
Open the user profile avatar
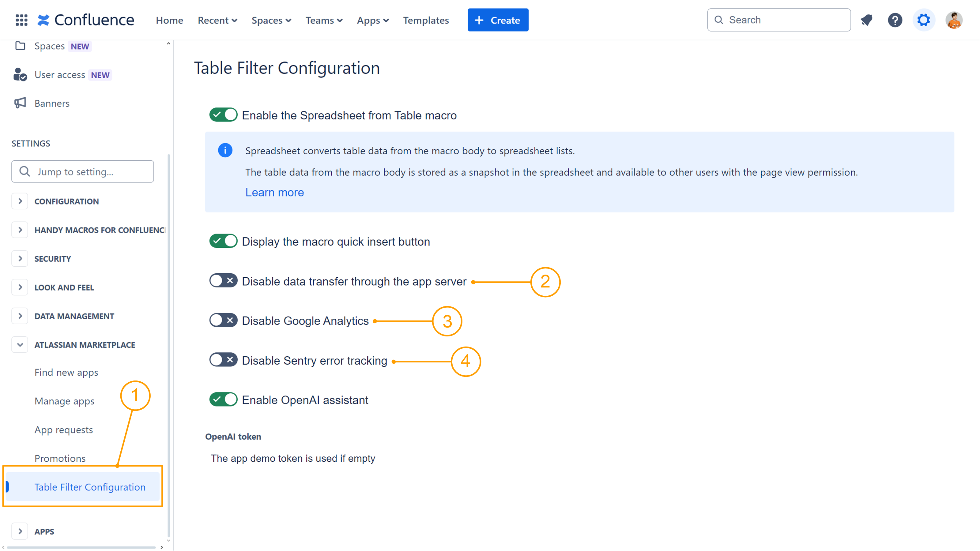tap(954, 20)
